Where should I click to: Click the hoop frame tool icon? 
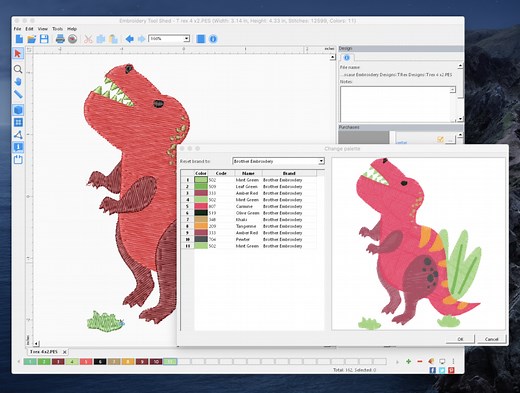[x=18, y=160]
